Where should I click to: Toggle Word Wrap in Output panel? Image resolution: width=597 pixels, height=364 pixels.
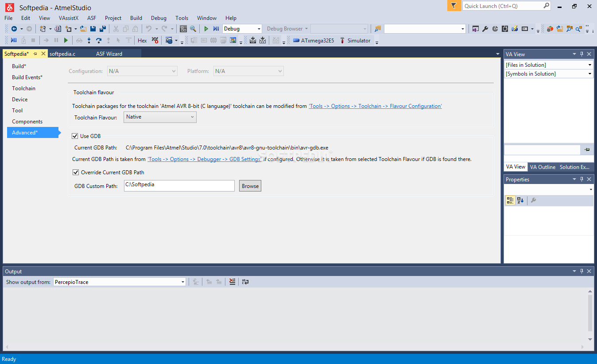245,282
